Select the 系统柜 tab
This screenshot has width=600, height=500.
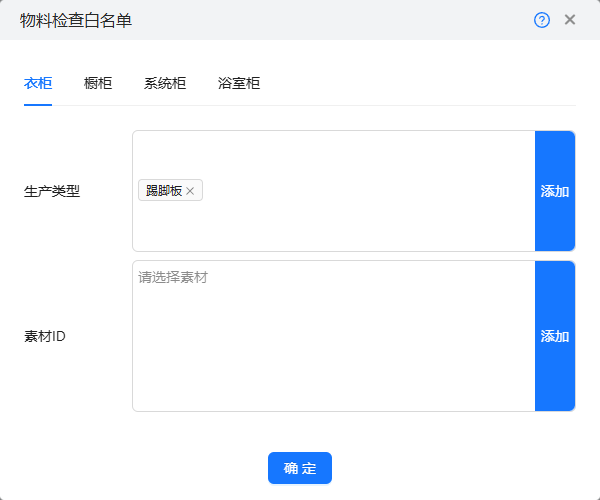tap(165, 84)
